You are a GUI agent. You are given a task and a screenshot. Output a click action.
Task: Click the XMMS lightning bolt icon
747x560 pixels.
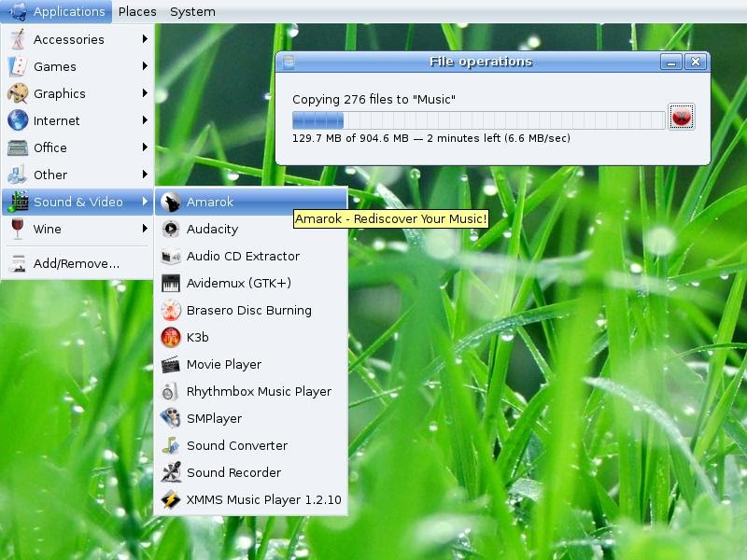tap(171, 499)
